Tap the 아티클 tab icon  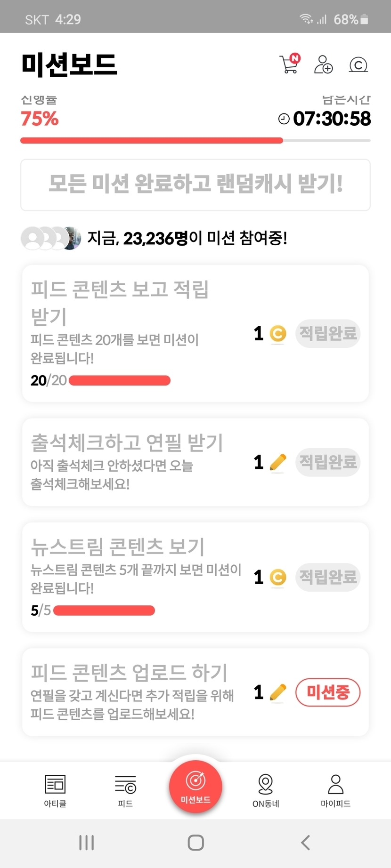pos(55,790)
